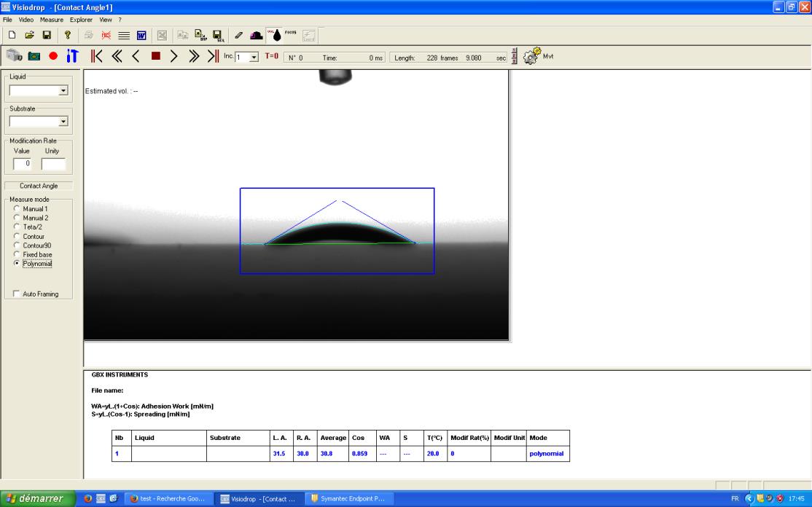
Task: Click the Average value 30.8
Action: 327,454
